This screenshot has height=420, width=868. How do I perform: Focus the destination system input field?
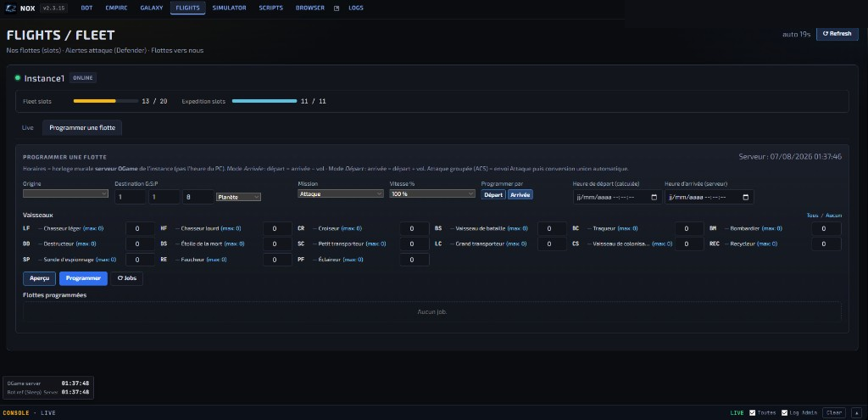coord(164,197)
